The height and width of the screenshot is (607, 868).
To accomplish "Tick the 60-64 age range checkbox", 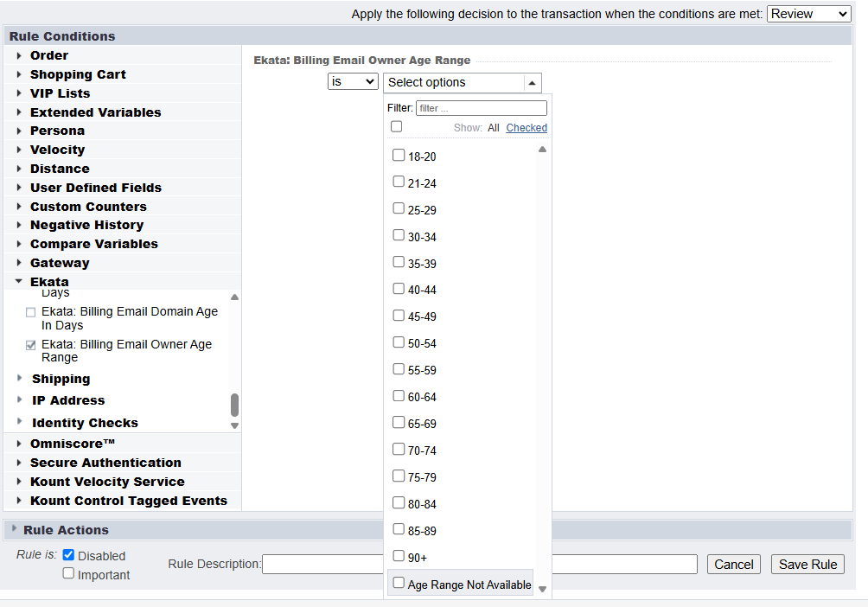I will (399, 395).
